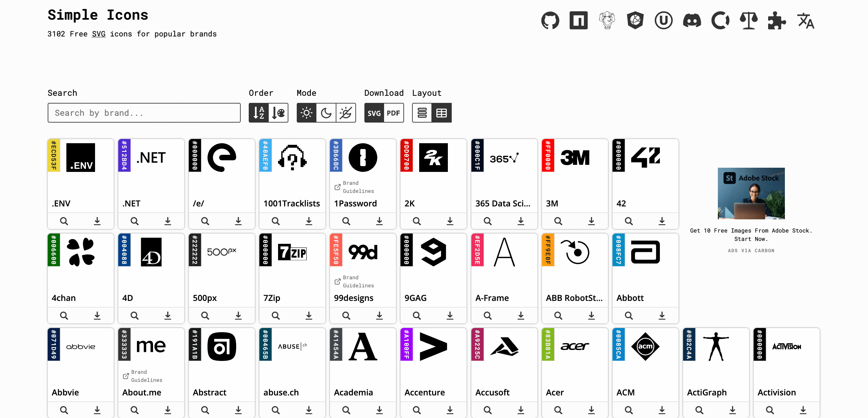Image resolution: width=868 pixels, height=418 pixels.
Task: Preview the Abbott icon with magnifier
Action: click(629, 315)
